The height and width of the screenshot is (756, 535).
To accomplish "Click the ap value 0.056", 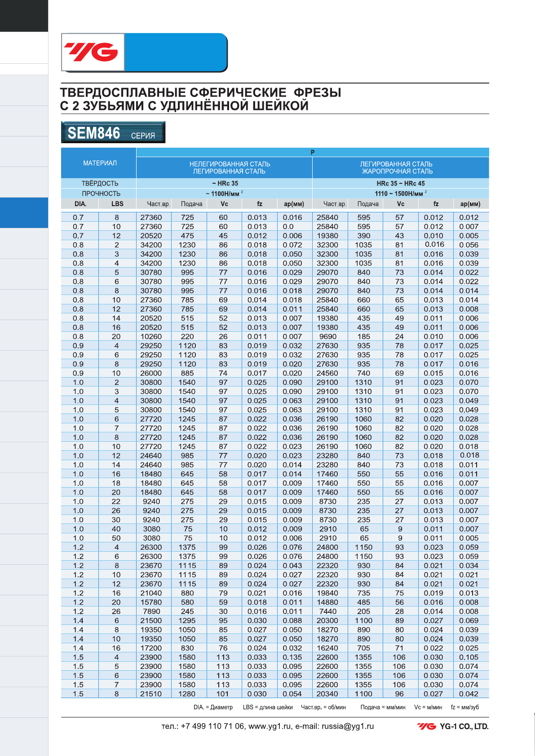I will (469, 245).
